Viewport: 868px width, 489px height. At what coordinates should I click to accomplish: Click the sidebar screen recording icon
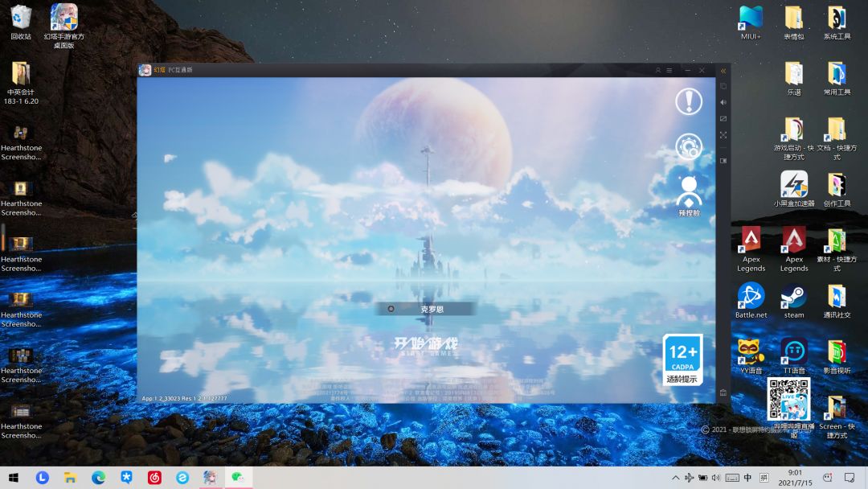pyautogui.click(x=723, y=161)
